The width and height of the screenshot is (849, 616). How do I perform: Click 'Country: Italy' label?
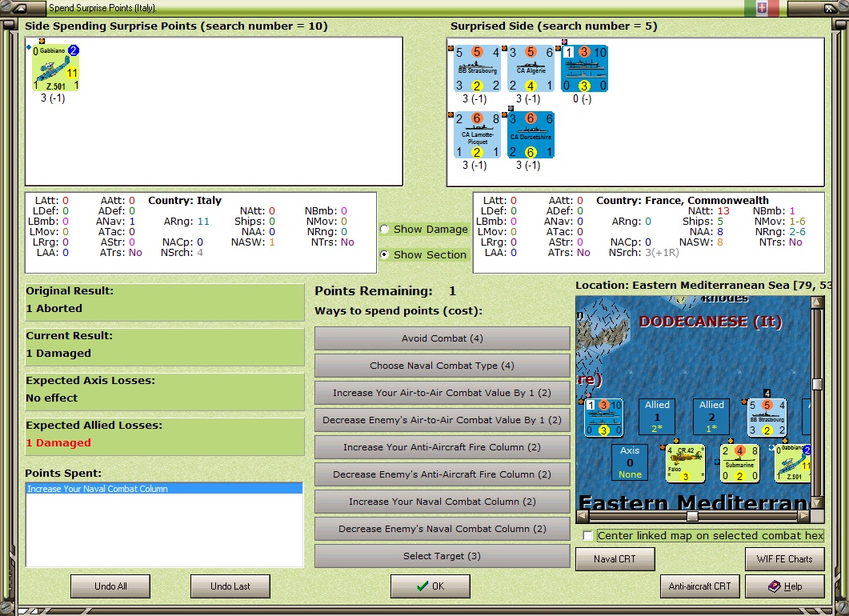185,200
